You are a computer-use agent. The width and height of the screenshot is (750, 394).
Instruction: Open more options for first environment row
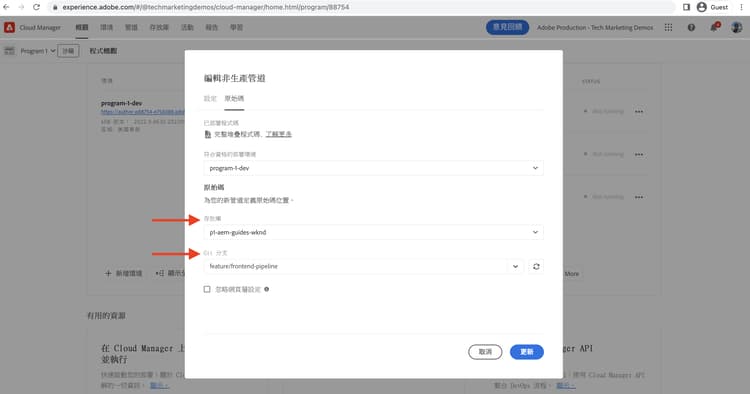click(639, 111)
